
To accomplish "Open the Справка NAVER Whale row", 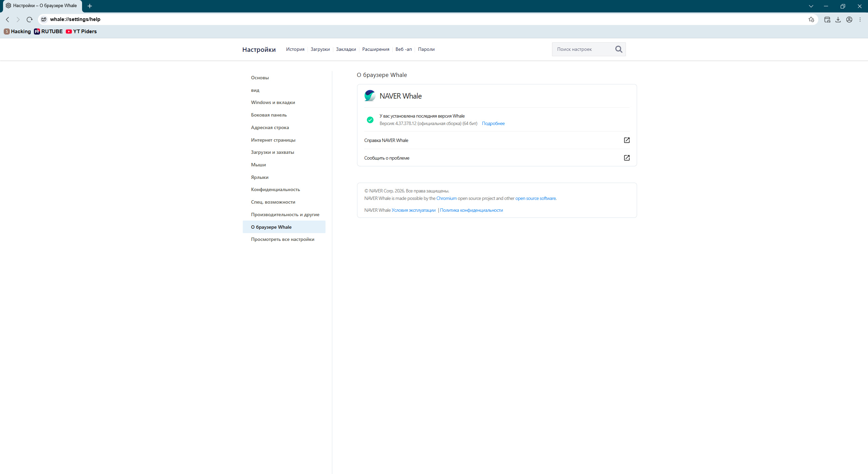I will click(x=497, y=140).
